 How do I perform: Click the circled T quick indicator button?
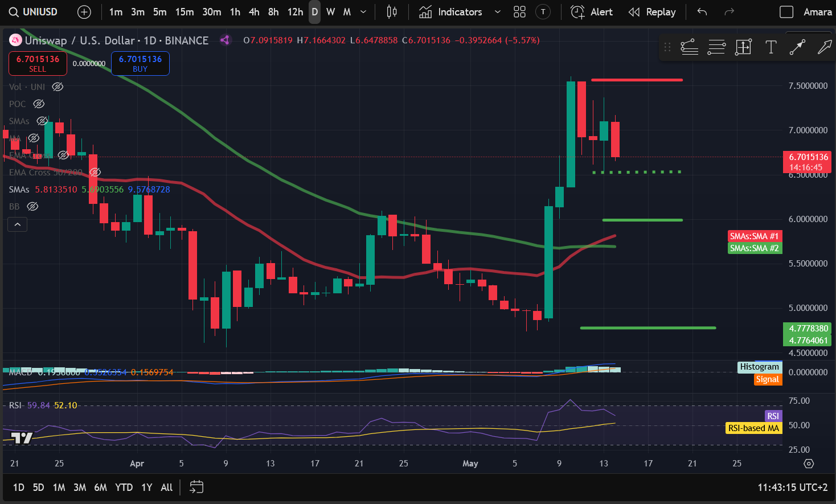coord(543,12)
